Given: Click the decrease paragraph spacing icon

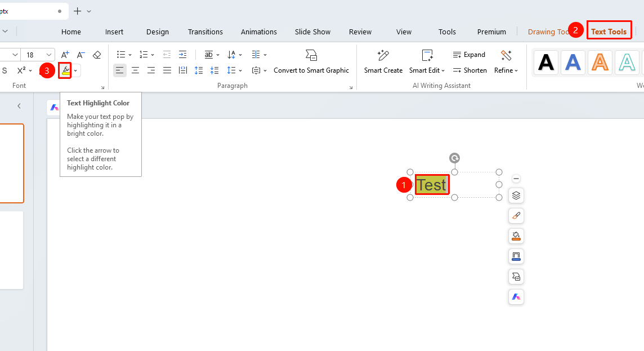Looking at the screenshot, I should [x=214, y=70].
